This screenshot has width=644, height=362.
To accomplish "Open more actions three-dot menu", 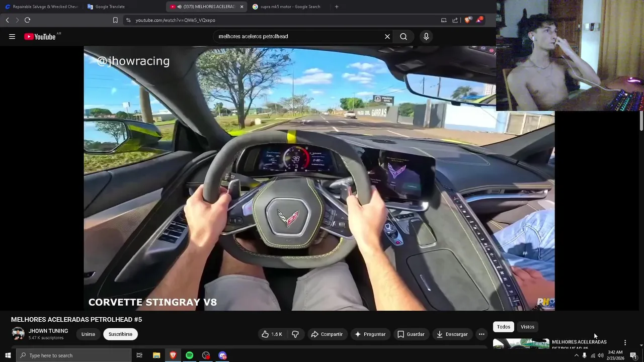I will coord(481,334).
